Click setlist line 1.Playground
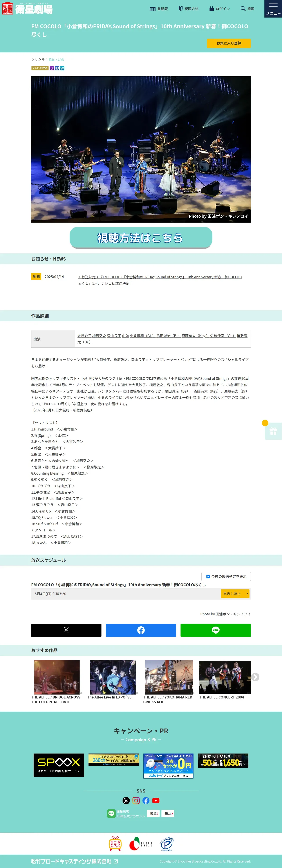This screenshot has width=282, height=868. pyautogui.click(x=54, y=429)
